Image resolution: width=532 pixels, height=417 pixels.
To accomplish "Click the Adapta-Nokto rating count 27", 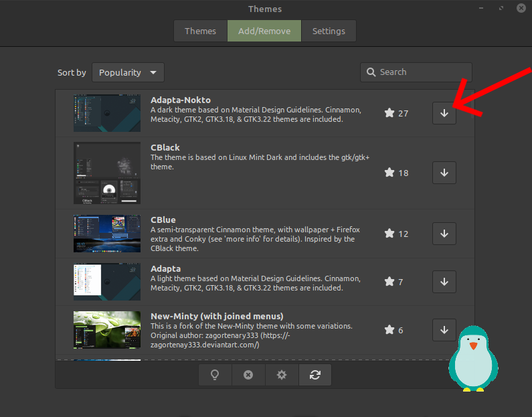I will pos(403,113).
